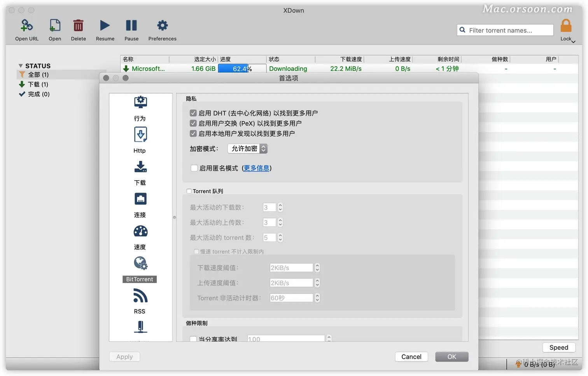The width and height of the screenshot is (588, 376).
Task: Click the funnel icon beside 全部 (1)
Action: 22,74
